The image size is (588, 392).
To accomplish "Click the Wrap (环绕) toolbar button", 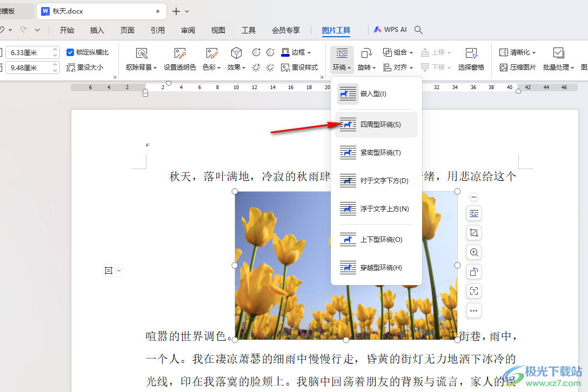I will [342, 59].
